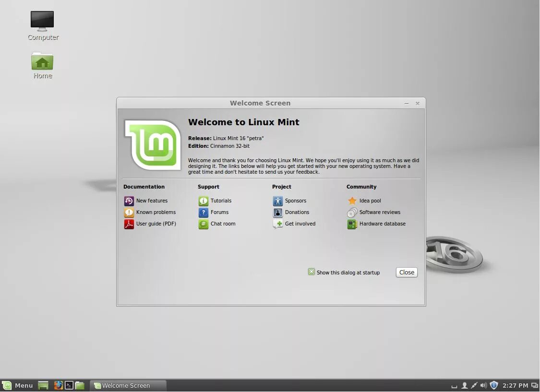Viewport: 540px width, 392px height.
Task: Open the Update Manager shield icon
Action: 494,385
